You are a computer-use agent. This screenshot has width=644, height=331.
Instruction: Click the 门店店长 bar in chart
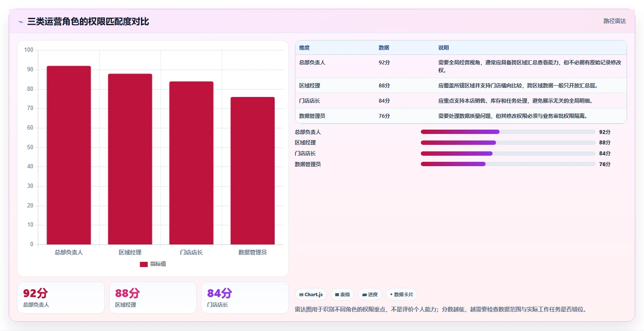click(191, 163)
